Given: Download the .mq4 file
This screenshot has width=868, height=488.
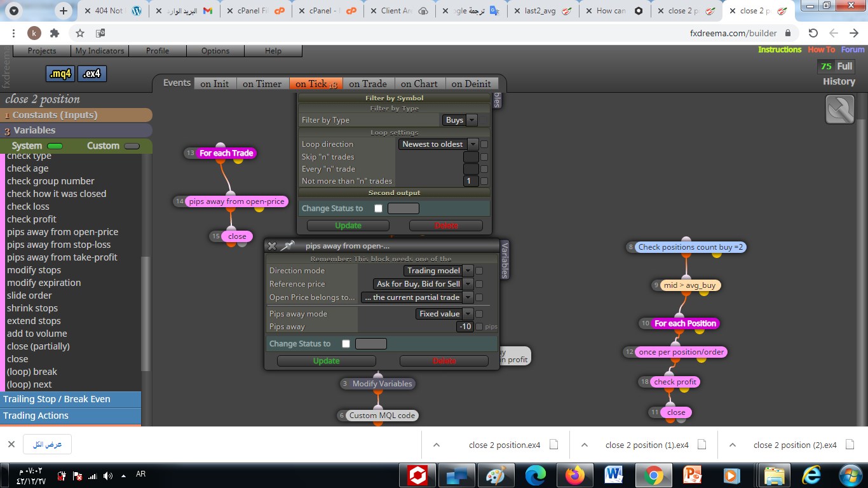Looking at the screenshot, I should coord(60,74).
